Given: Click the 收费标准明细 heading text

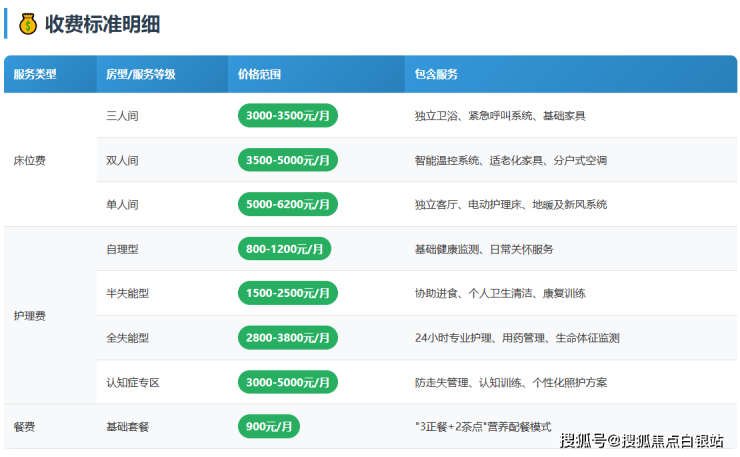Looking at the screenshot, I should [x=102, y=23].
